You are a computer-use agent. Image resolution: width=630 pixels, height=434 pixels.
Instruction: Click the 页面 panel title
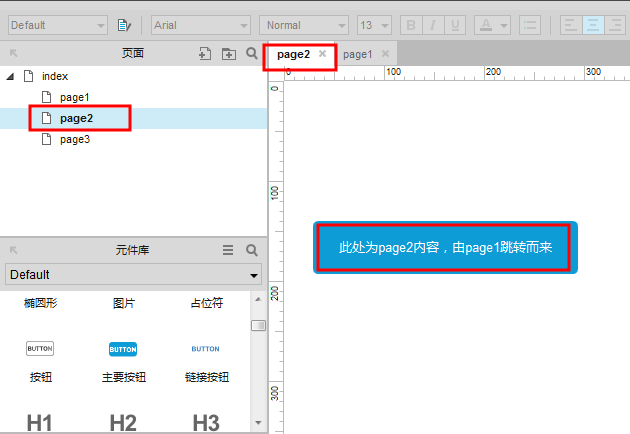[x=133, y=53]
